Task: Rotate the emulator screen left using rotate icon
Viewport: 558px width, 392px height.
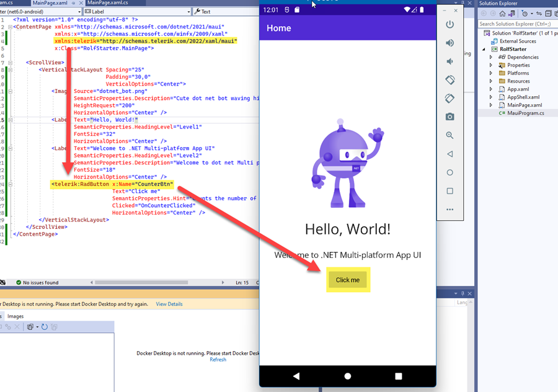Action: tap(450, 79)
